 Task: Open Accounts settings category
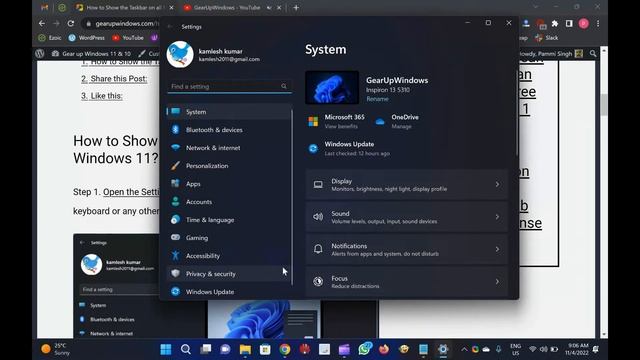229,202
